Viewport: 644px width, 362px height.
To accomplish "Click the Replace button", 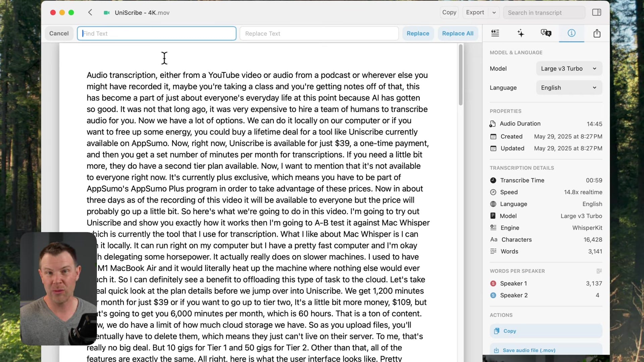I will click(x=418, y=34).
